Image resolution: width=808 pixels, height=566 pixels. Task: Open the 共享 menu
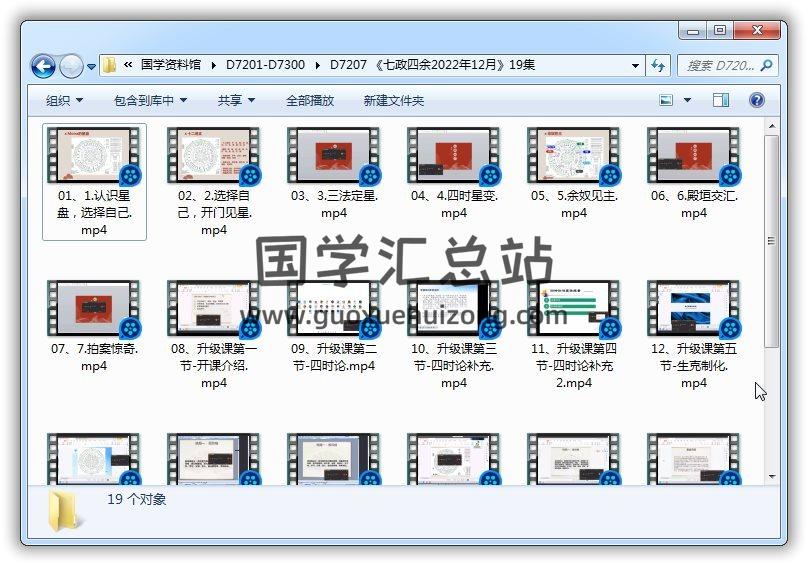click(236, 100)
